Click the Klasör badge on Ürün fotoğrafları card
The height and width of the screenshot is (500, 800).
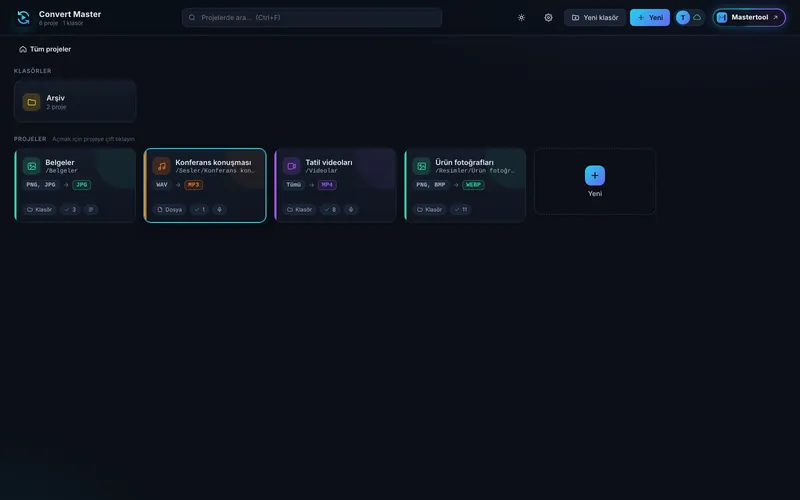pos(430,209)
